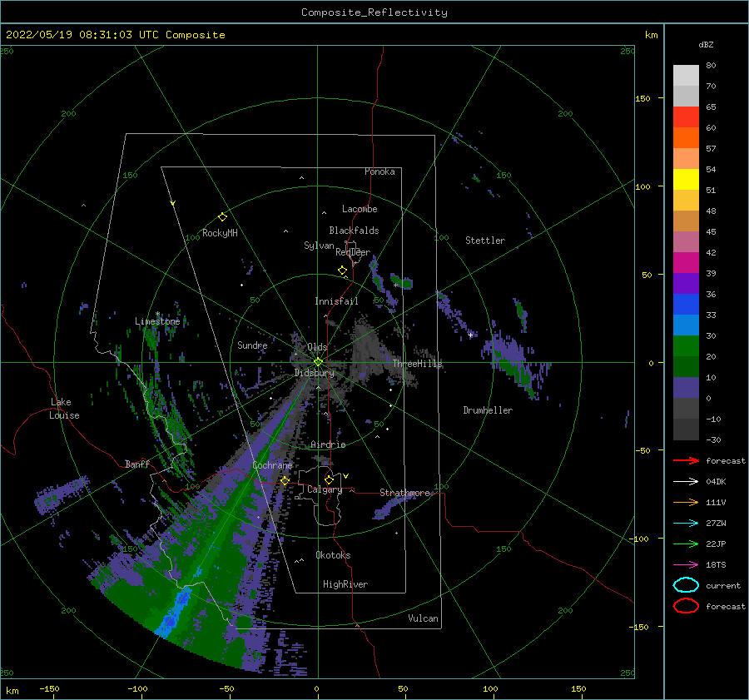Click the Banff label
The height and width of the screenshot is (700, 749).
point(137,464)
